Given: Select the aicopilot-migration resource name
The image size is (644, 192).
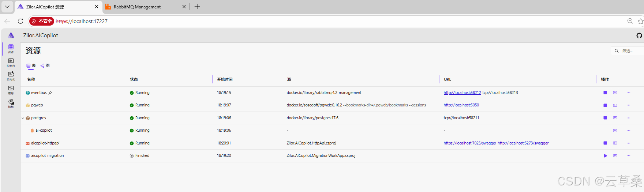Looking at the screenshot, I should (48, 156).
